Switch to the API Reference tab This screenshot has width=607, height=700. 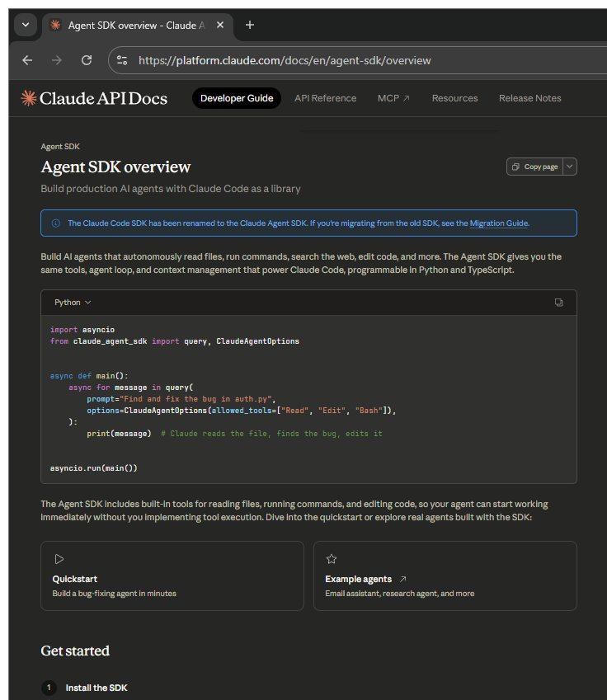click(325, 98)
